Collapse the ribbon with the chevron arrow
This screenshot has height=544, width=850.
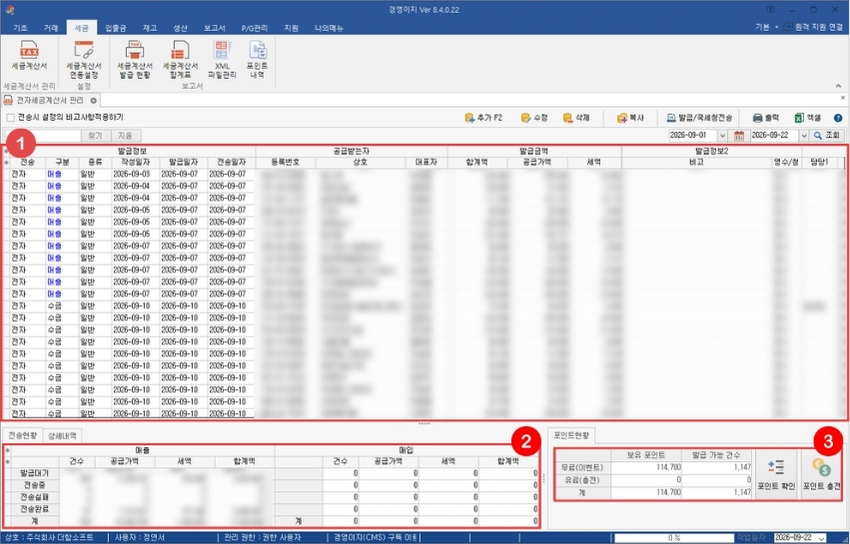(838, 86)
